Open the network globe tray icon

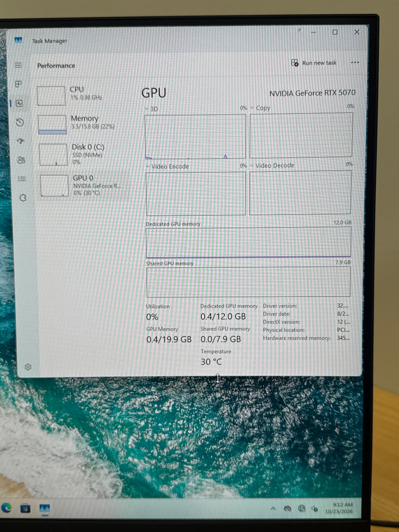301,509
